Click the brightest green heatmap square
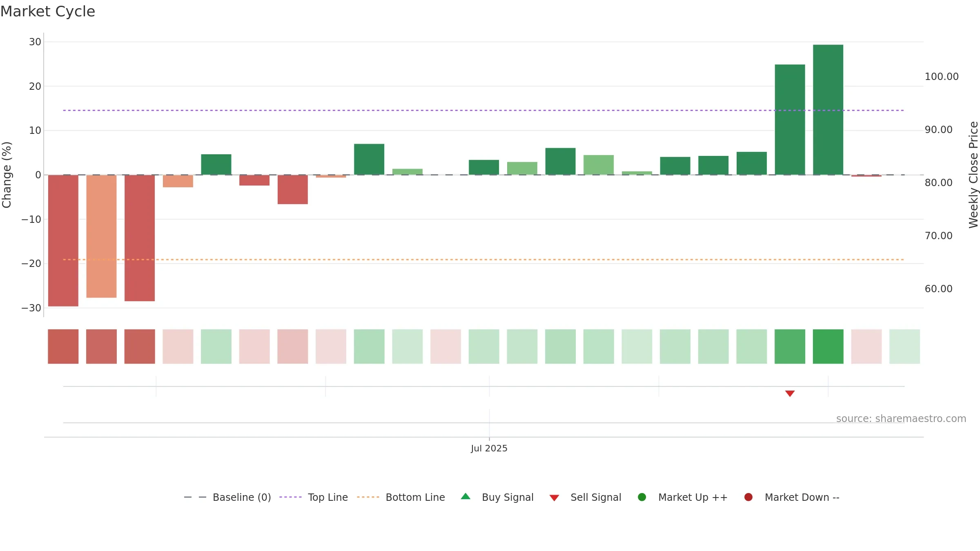 pyautogui.click(x=828, y=347)
